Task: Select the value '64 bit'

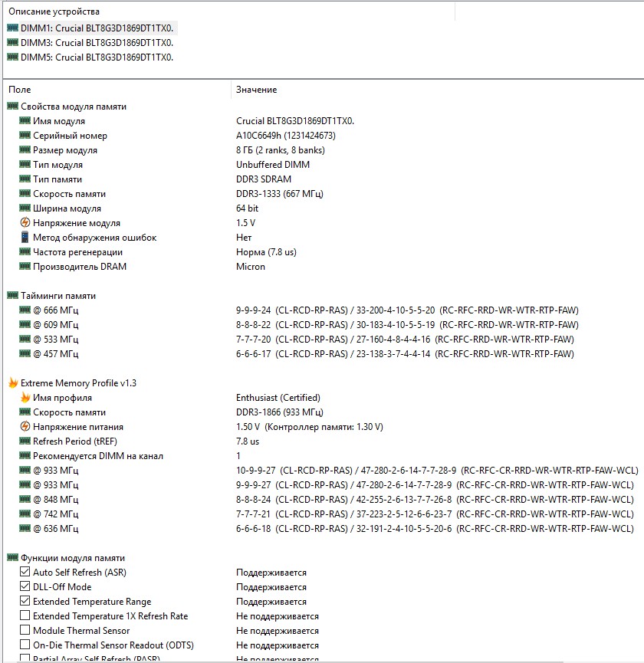Action: pyautogui.click(x=247, y=208)
